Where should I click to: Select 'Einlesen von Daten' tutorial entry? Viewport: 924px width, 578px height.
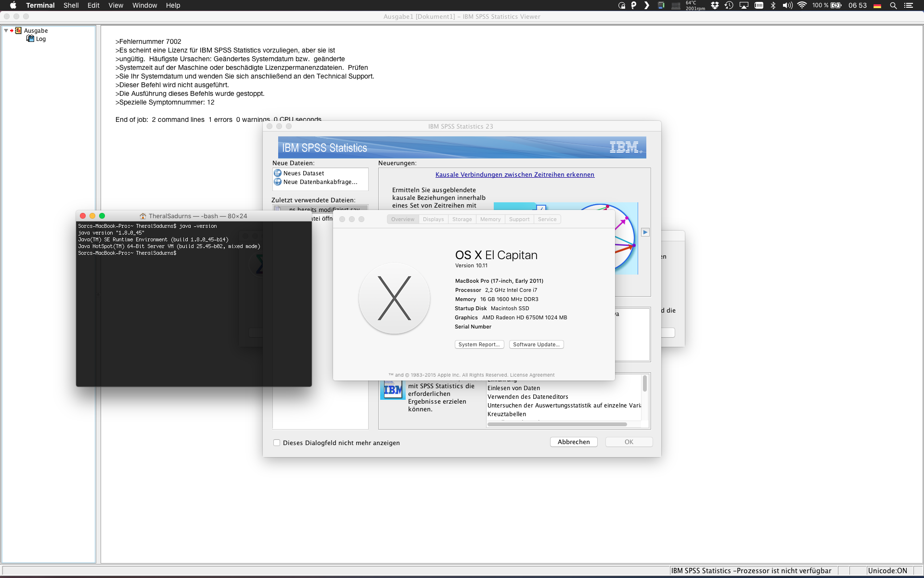click(x=513, y=388)
